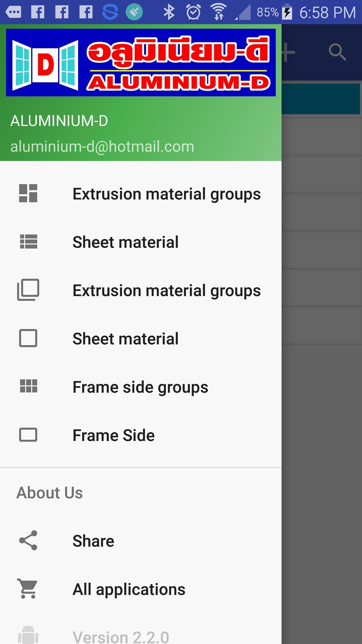This screenshot has width=362, height=644.
Task: Tap the list icon beside first Sheet material
Action: click(x=28, y=242)
